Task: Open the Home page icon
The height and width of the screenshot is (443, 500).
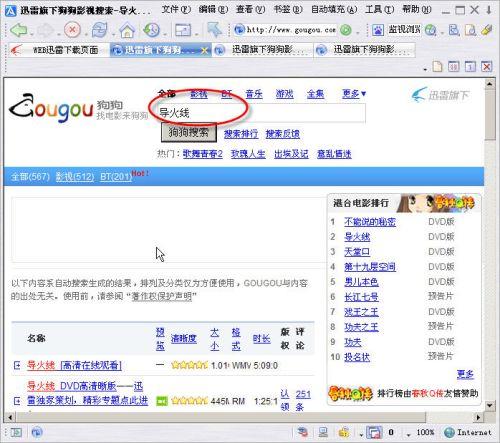Action: pyautogui.click(x=127, y=30)
